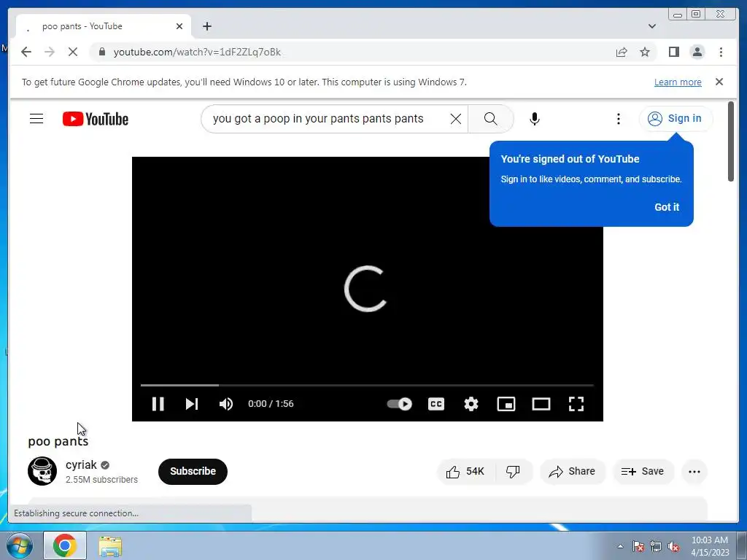747x560 pixels.
Task: Click Chrome in the taskbar
Action: (65, 545)
